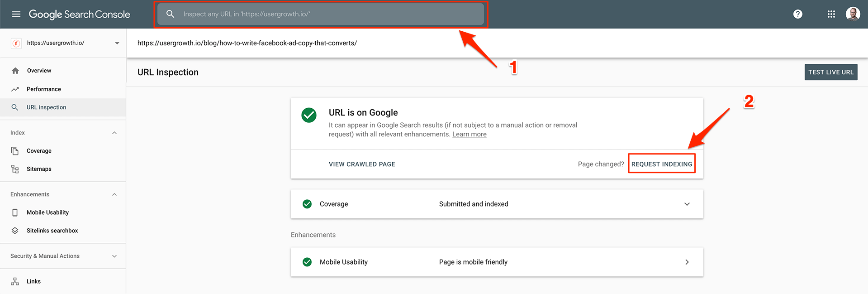This screenshot has width=868, height=294.
Task: Click the TEST LIVE URL button
Action: 831,72
